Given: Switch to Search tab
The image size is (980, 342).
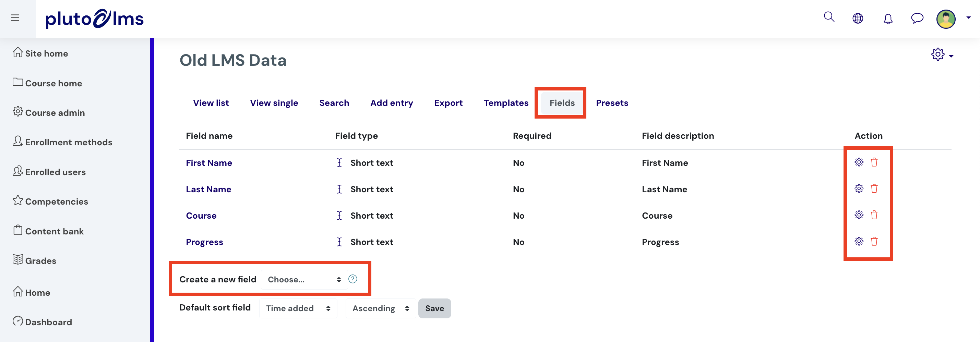Looking at the screenshot, I should click(334, 103).
